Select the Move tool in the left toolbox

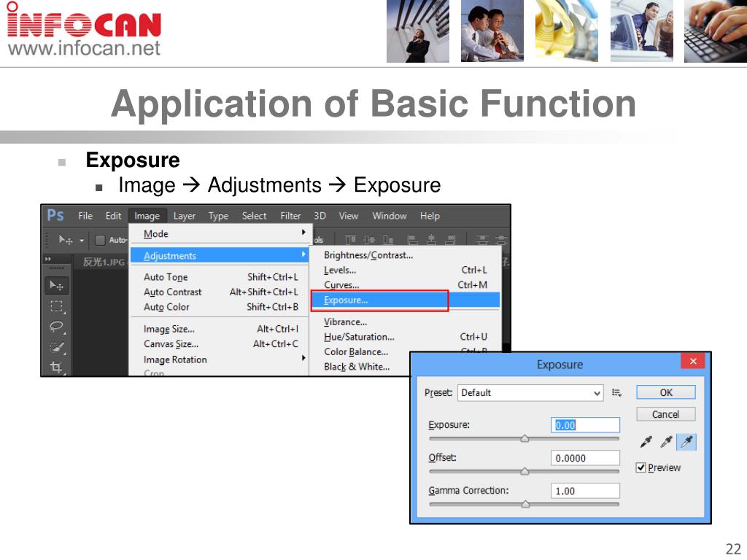(x=57, y=285)
